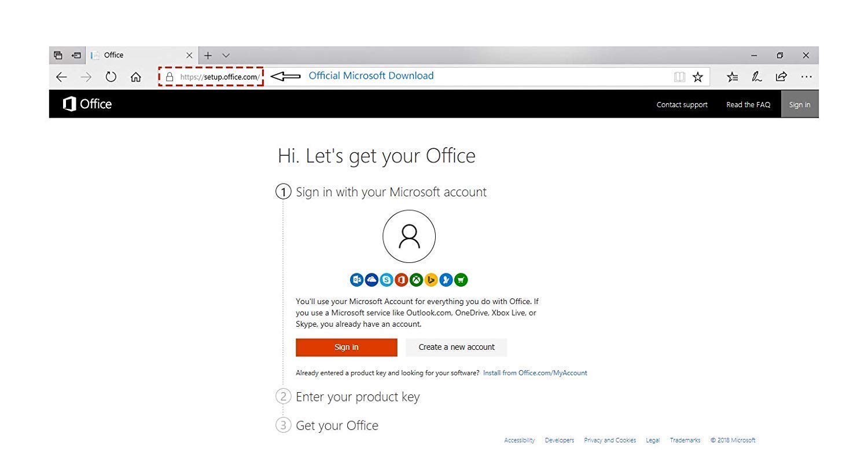Click the account avatar circle
Screen dimensions: 868x457
click(409, 236)
